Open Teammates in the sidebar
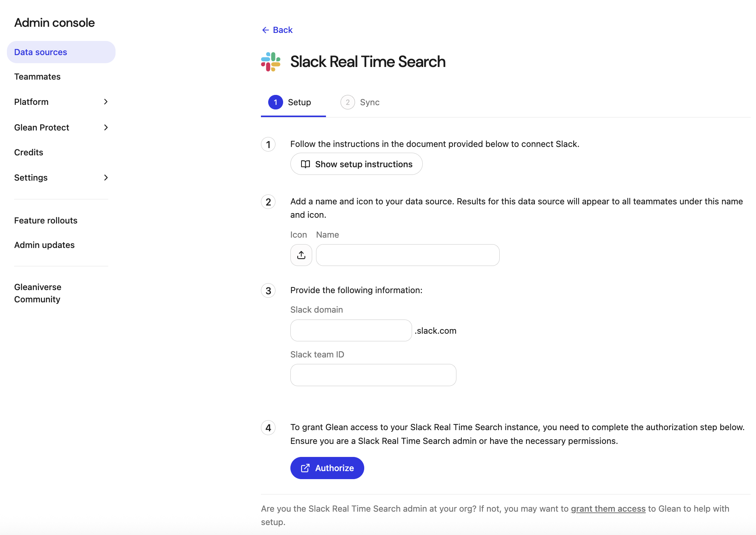Viewport: 756px width, 535px height. [x=37, y=77]
